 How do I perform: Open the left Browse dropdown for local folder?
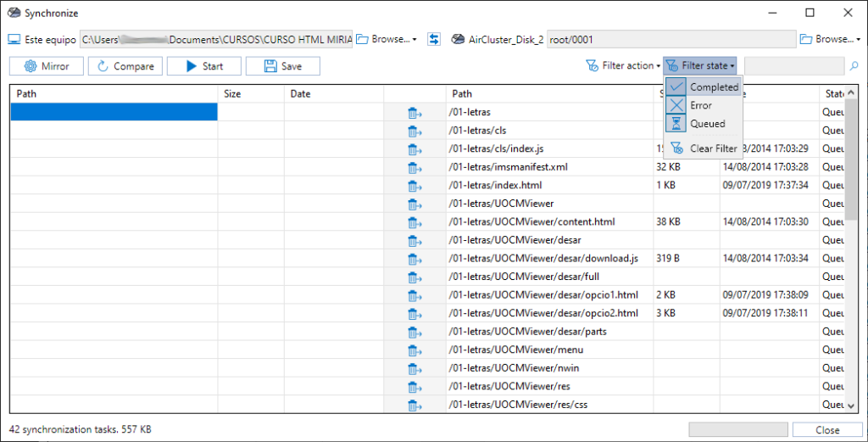[386, 39]
